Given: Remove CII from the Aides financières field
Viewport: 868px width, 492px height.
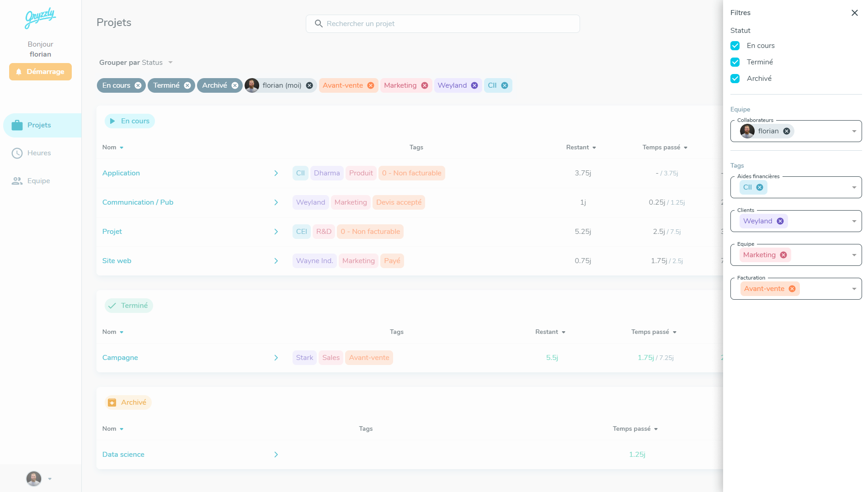Looking at the screenshot, I should (x=760, y=187).
